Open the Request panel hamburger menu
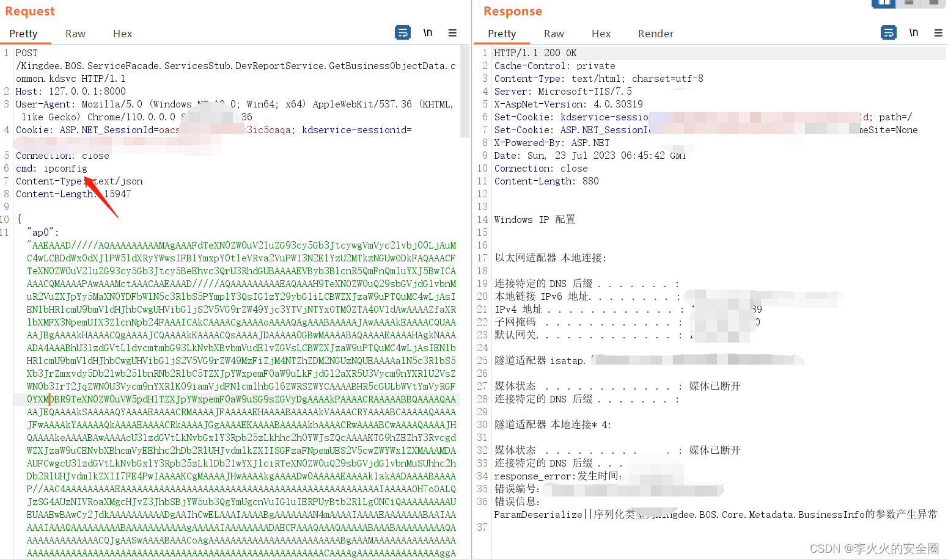This screenshot has width=948, height=560. coord(452,33)
